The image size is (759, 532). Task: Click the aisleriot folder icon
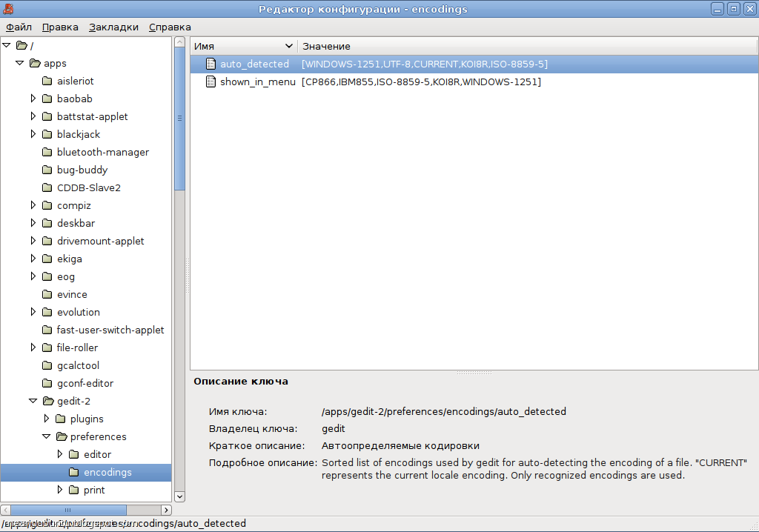click(x=47, y=81)
